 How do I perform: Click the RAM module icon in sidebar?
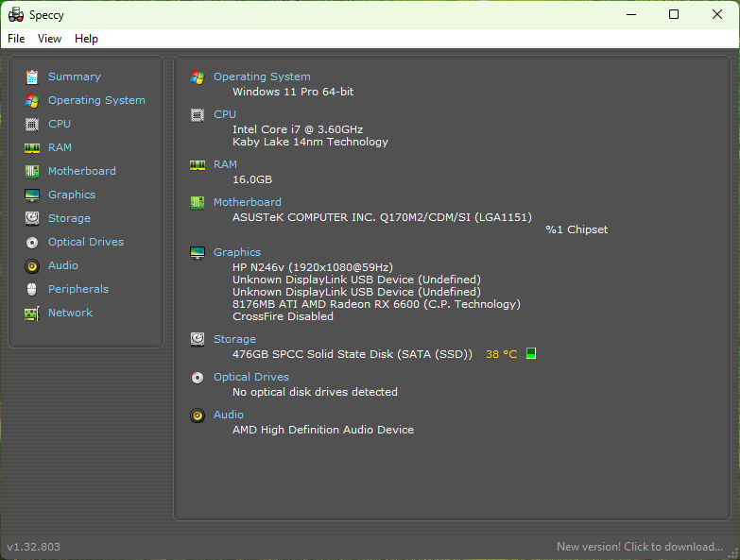31,148
